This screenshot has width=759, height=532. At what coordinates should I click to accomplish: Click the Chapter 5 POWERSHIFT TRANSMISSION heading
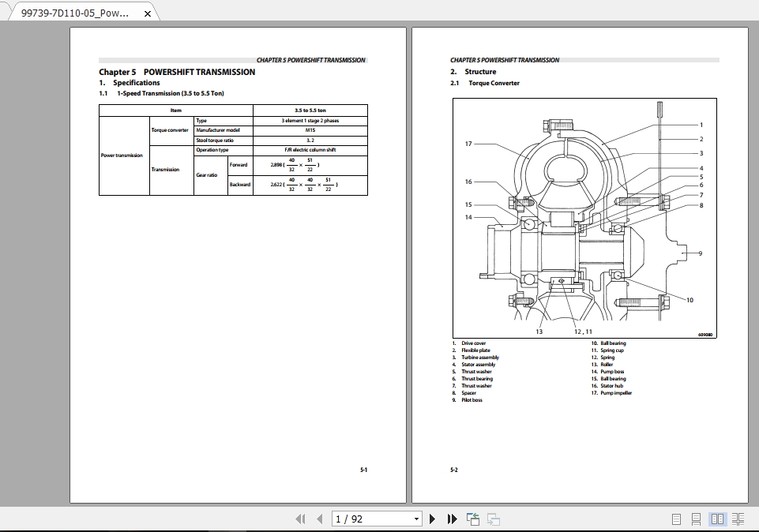pyautogui.click(x=175, y=72)
